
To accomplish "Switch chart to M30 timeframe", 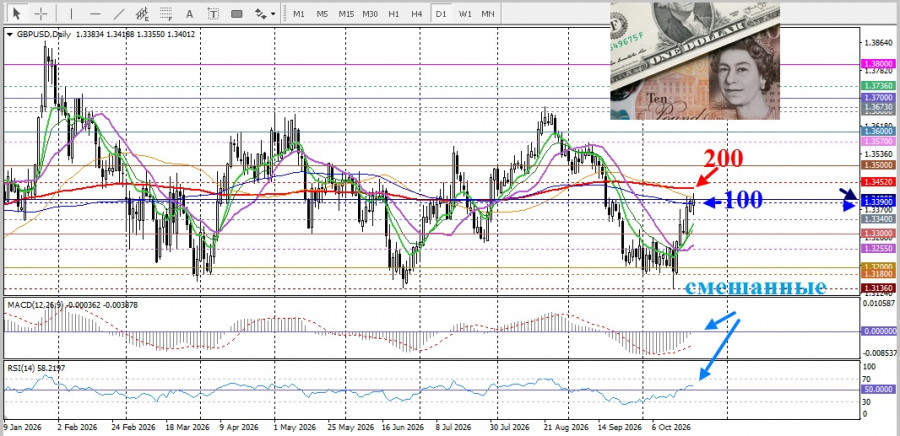I will click(x=370, y=13).
